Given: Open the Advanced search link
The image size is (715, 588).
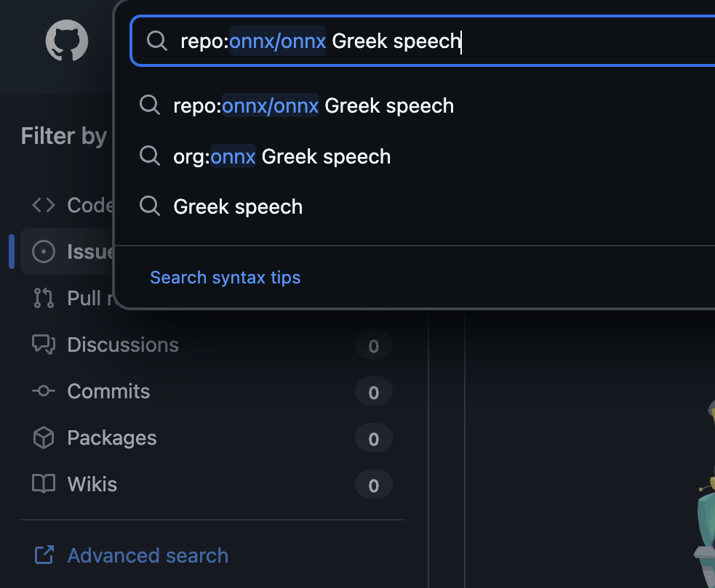Looking at the screenshot, I should click(x=148, y=556).
